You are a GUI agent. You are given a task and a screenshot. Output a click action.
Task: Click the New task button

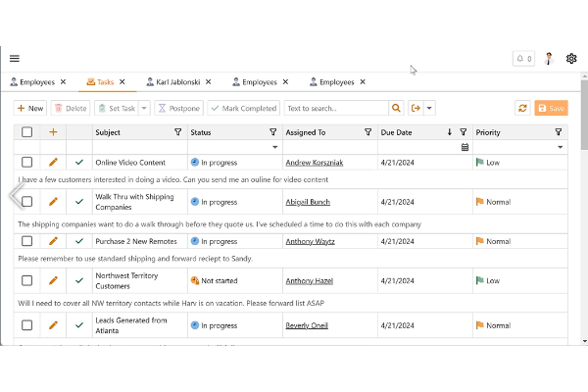click(x=30, y=108)
